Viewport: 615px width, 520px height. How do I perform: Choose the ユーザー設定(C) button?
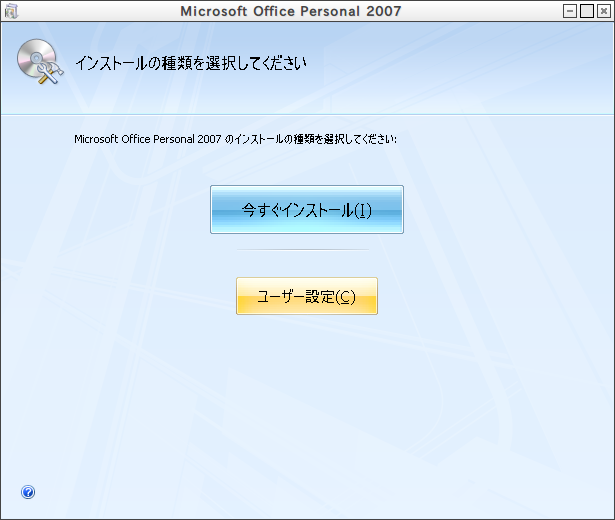(307, 296)
